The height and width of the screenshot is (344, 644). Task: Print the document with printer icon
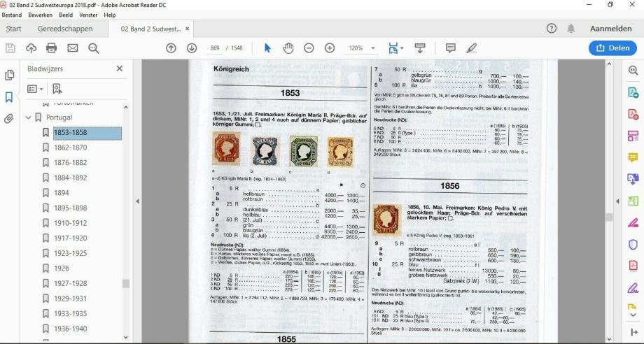[51, 48]
